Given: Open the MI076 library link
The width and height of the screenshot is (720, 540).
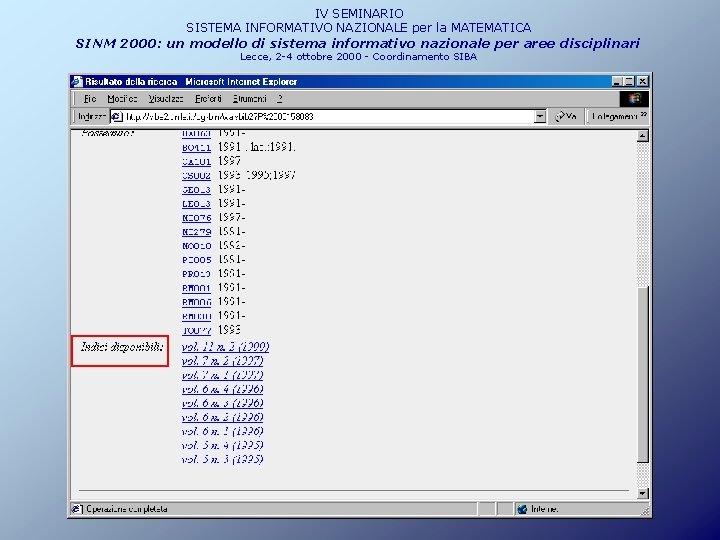Looking at the screenshot, I should pos(196,218).
